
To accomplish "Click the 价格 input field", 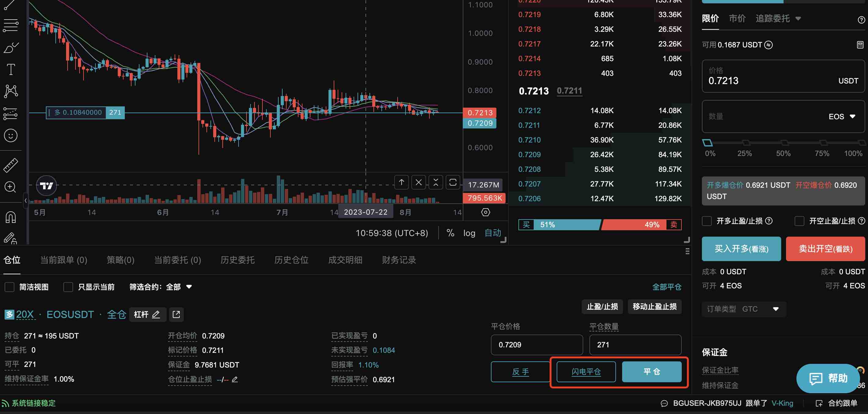I will [783, 76].
